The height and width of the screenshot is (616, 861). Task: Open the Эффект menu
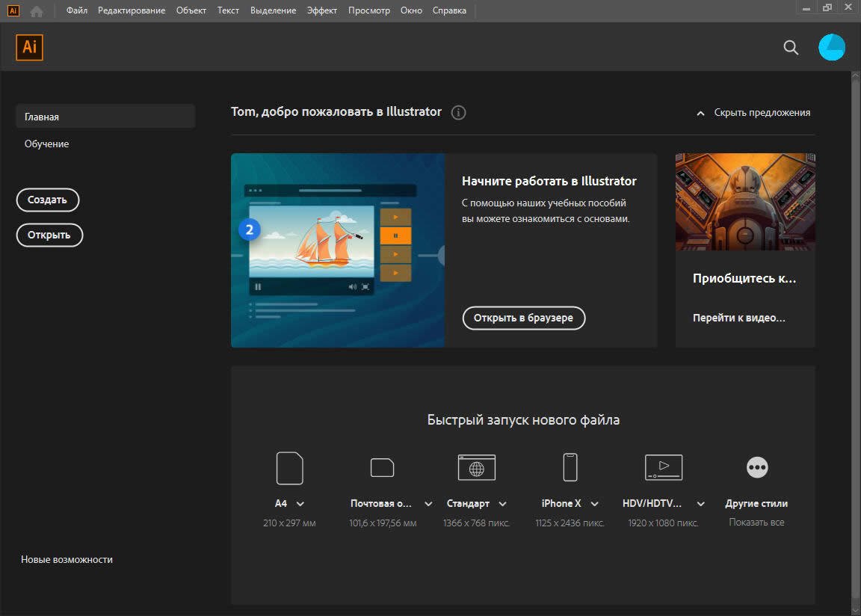(x=322, y=10)
